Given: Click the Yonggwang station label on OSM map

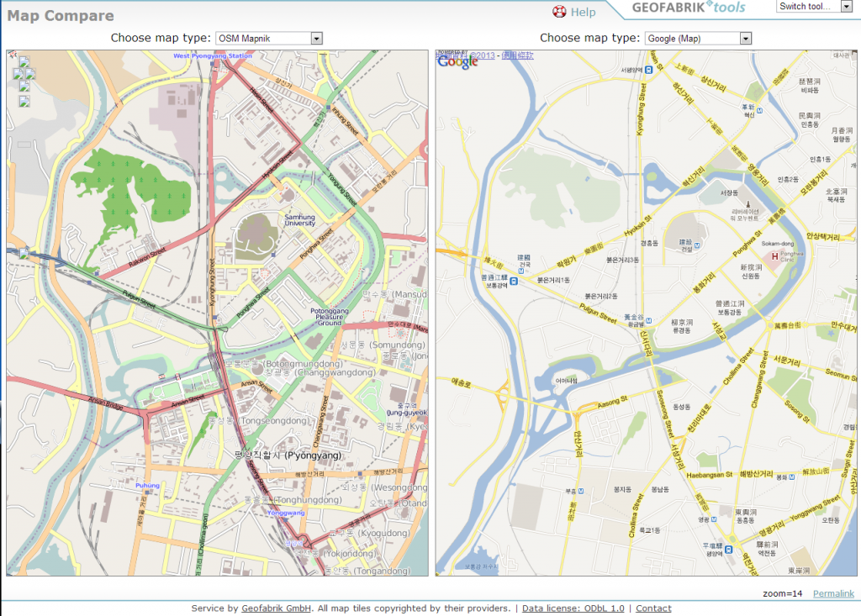Looking at the screenshot, I should click(286, 513).
